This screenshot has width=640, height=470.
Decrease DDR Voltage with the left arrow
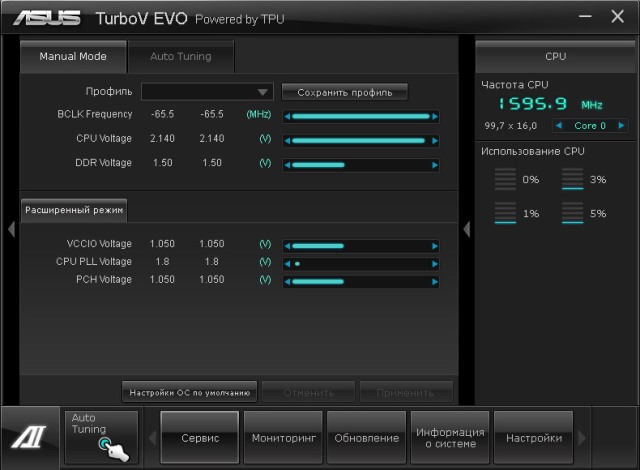click(287, 165)
